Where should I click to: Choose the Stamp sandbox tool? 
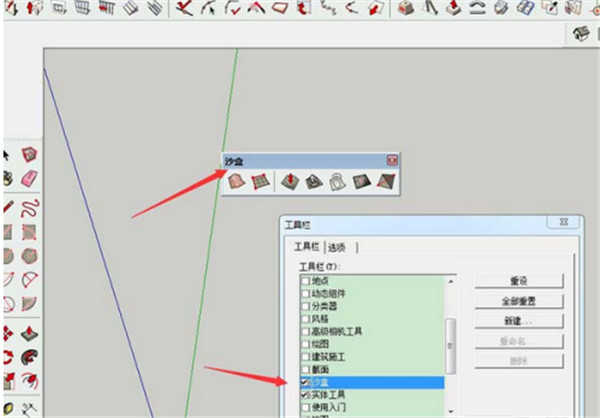tap(315, 181)
